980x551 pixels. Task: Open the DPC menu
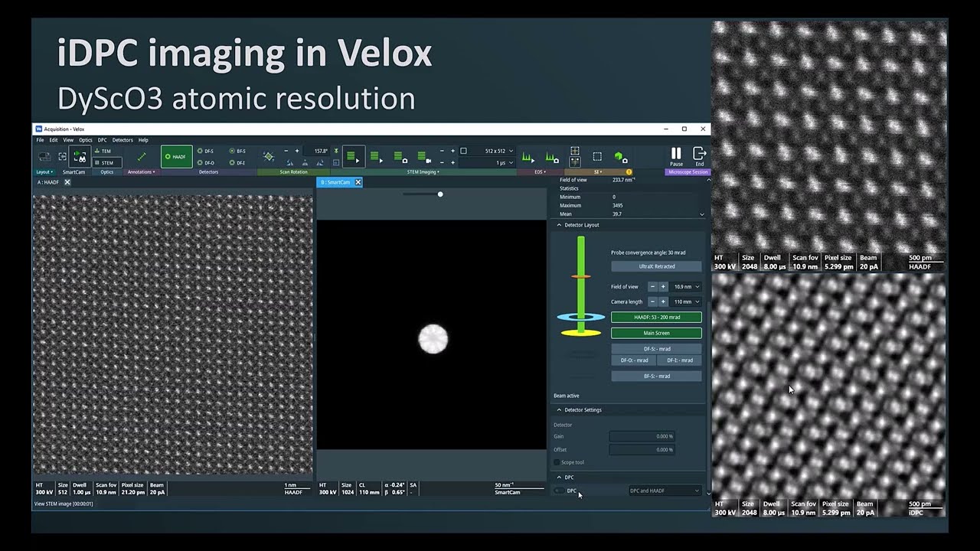(x=102, y=140)
